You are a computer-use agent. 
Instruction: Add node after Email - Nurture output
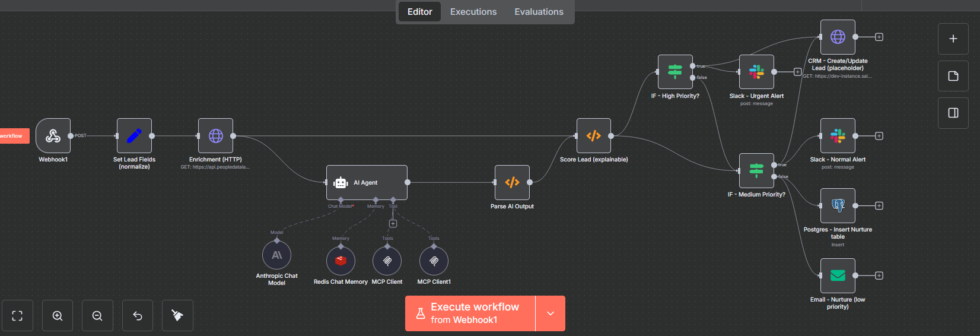(879, 275)
